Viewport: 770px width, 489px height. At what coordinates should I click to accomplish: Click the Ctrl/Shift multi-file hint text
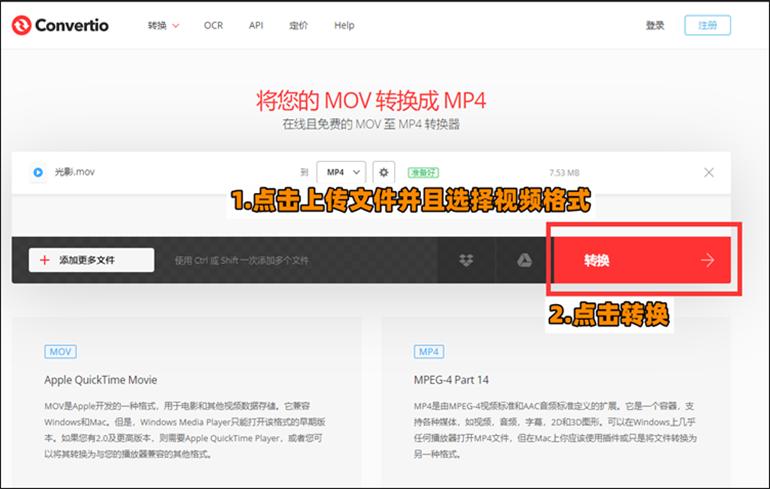tap(242, 260)
